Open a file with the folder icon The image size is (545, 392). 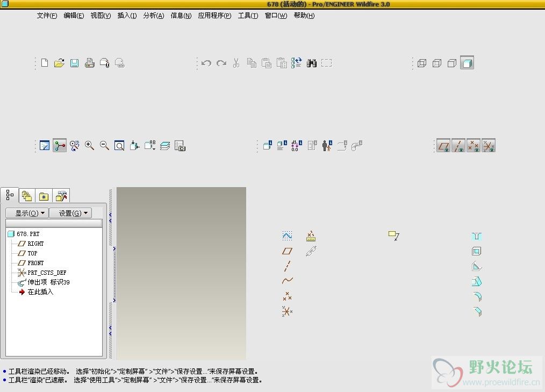pos(60,63)
